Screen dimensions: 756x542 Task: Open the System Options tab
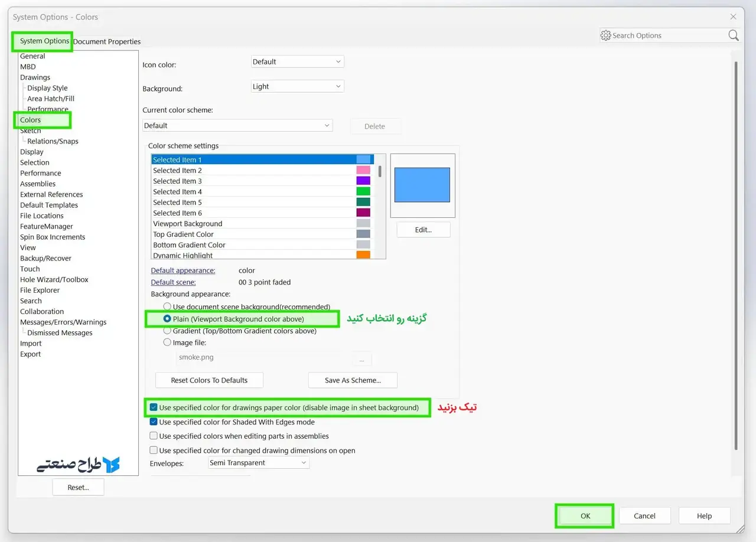(44, 41)
